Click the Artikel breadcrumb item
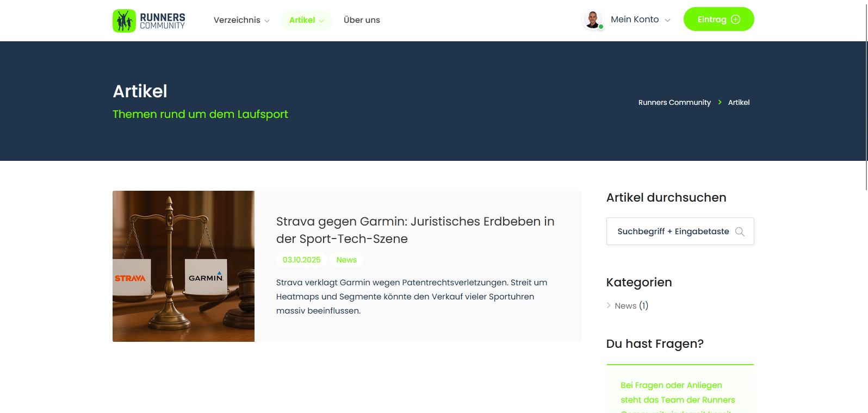 [739, 102]
